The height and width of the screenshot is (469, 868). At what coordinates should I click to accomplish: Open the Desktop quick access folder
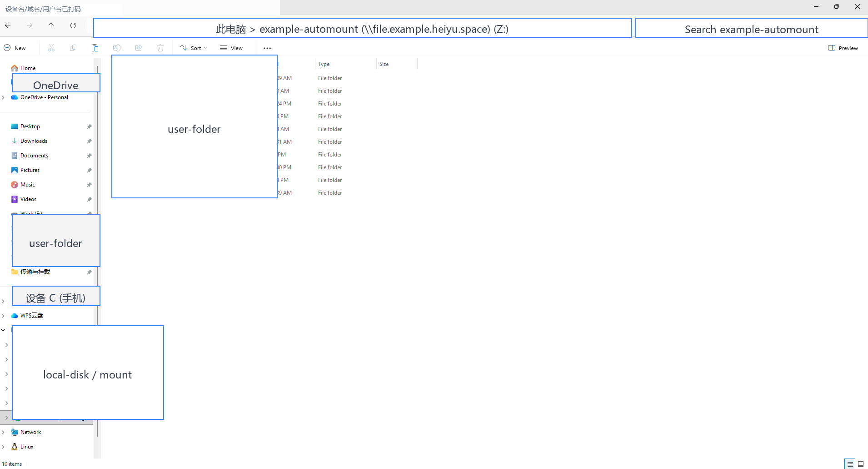point(30,126)
